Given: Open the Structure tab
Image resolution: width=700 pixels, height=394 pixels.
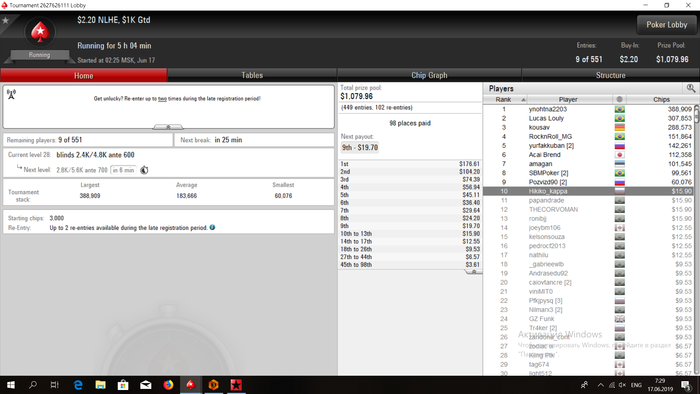Looking at the screenshot, I should click(610, 75).
